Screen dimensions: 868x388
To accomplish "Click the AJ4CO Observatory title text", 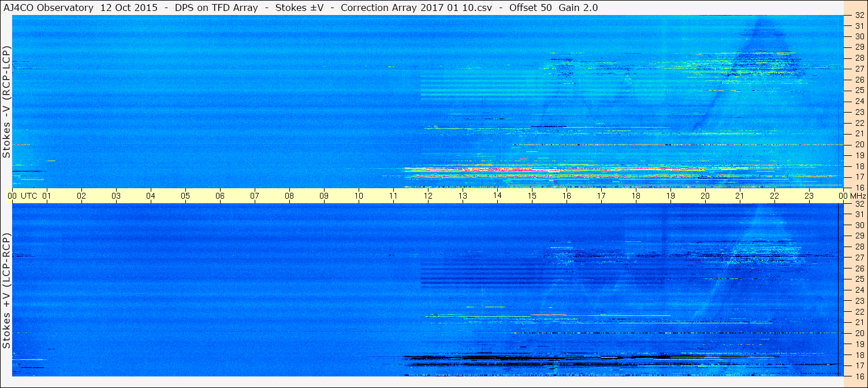I will [49, 8].
